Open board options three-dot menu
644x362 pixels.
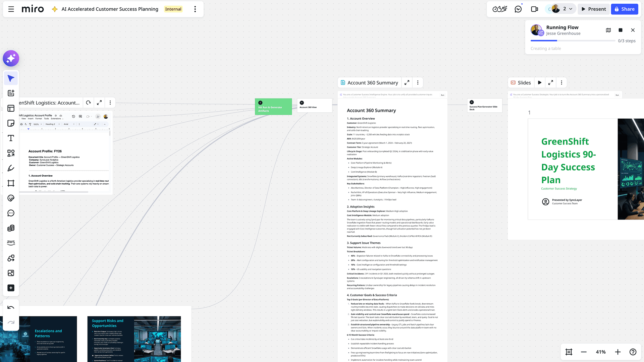(x=195, y=9)
